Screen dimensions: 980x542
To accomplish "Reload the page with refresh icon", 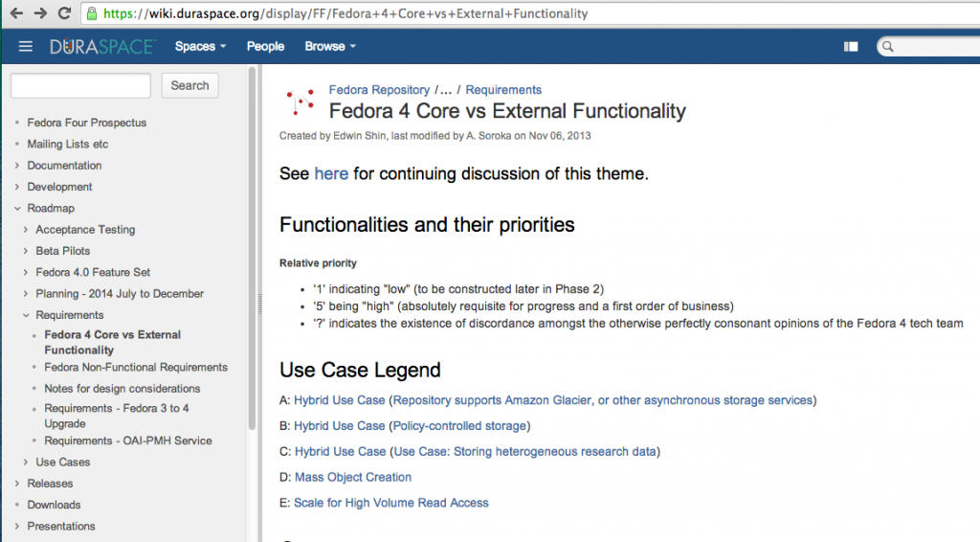I will pyautogui.click(x=64, y=13).
